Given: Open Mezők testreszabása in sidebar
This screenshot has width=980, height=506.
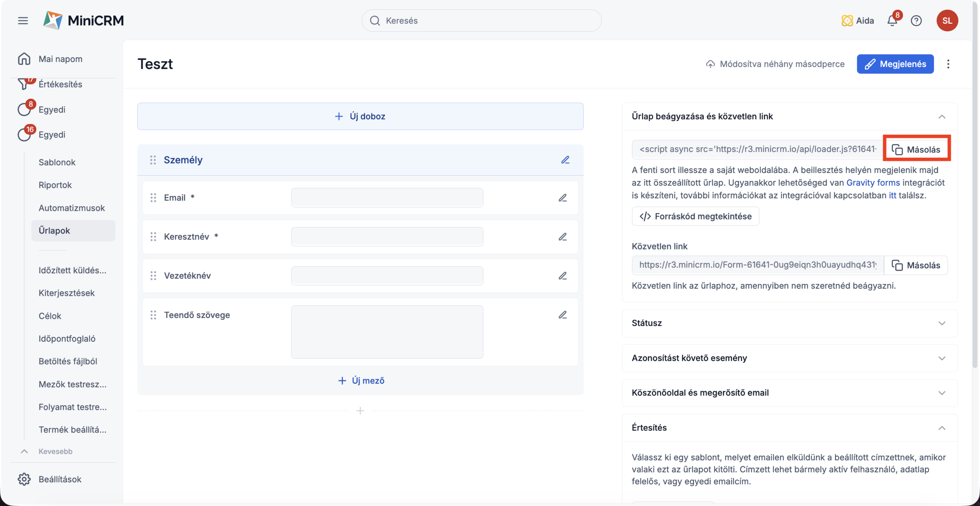Looking at the screenshot, I should (x=72, y=384).
